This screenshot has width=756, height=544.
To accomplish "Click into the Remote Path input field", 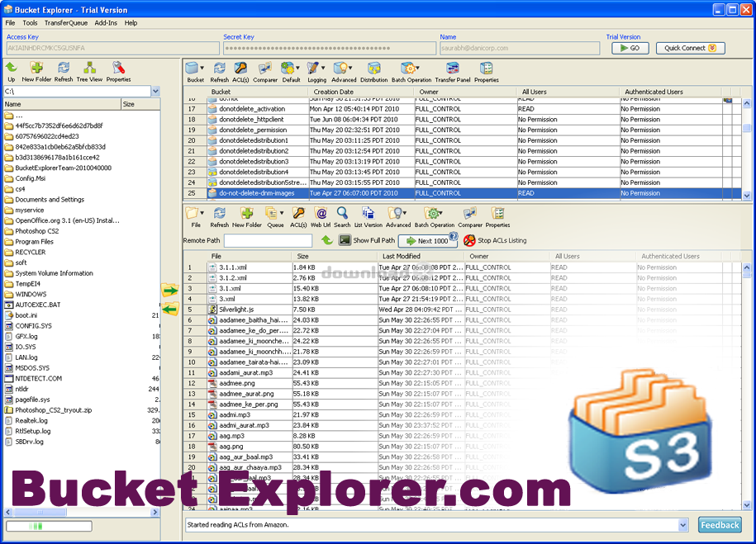I will point(268,240).
